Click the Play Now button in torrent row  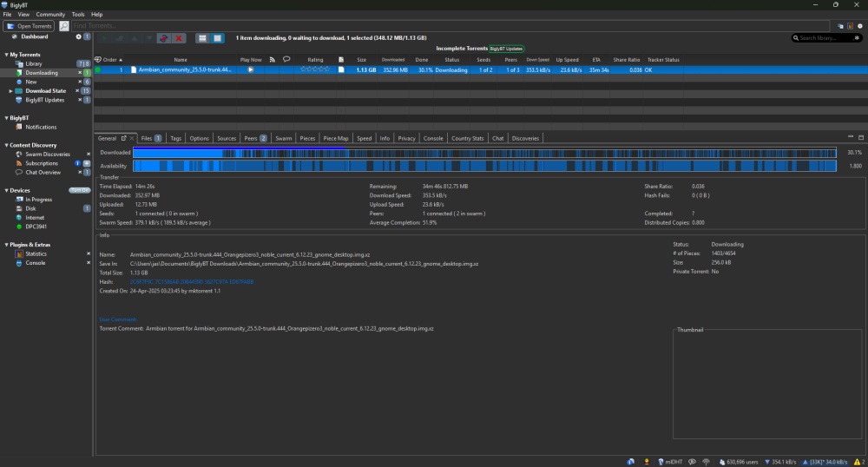[x=251, y=69]
